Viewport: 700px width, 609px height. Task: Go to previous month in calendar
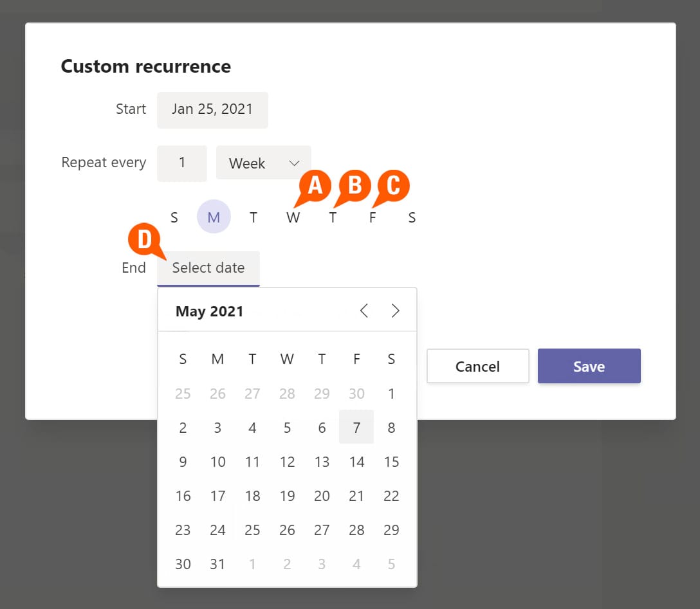pos(364,311)
